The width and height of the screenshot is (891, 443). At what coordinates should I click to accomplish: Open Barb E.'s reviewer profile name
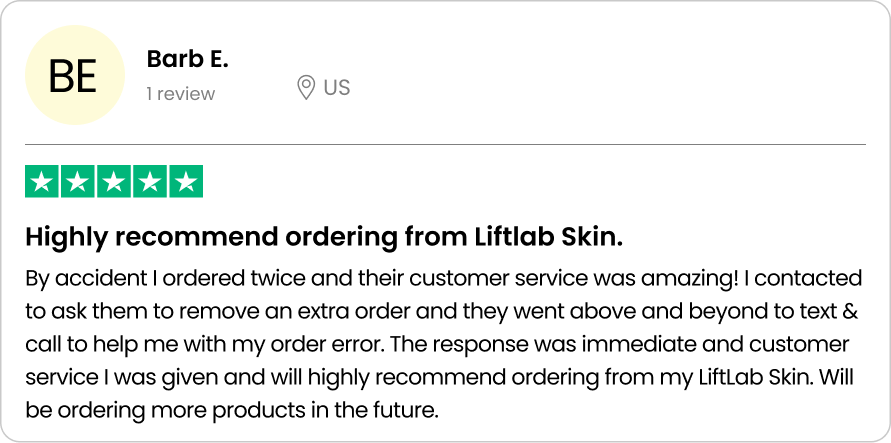click(x=187, y=59)
